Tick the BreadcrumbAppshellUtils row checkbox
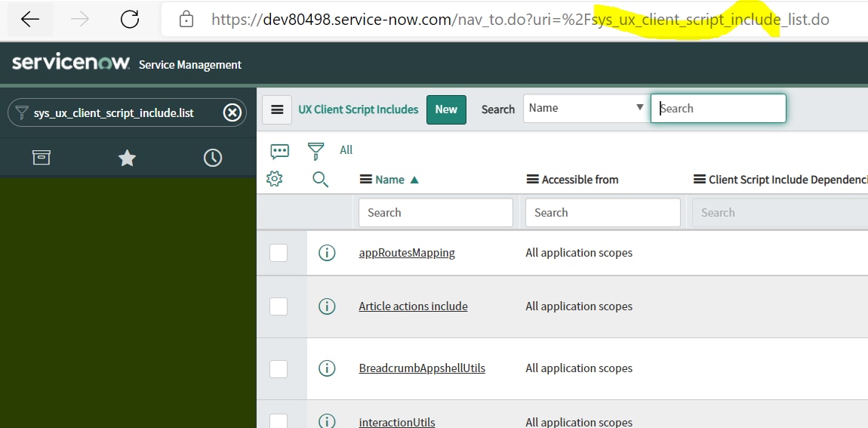Viewport: 868px width, 428px height. pos(279,368)
